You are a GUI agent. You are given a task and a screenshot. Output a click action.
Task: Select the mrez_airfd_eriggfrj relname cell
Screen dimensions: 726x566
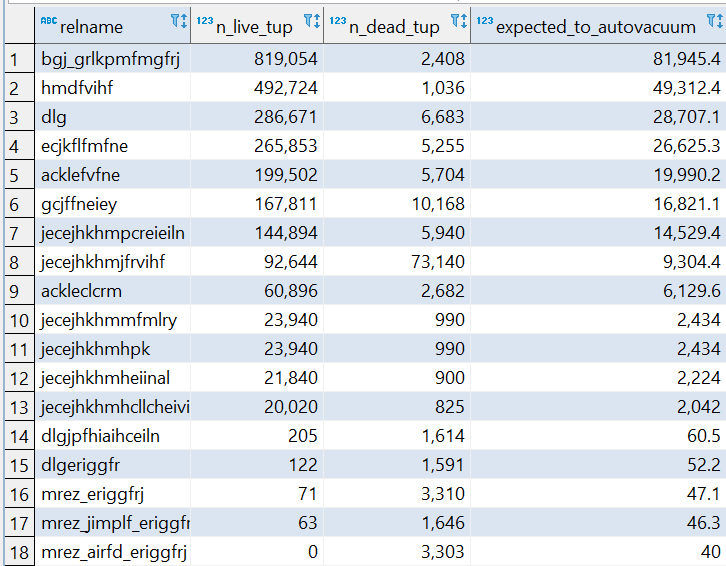click(x=112, y=552)
